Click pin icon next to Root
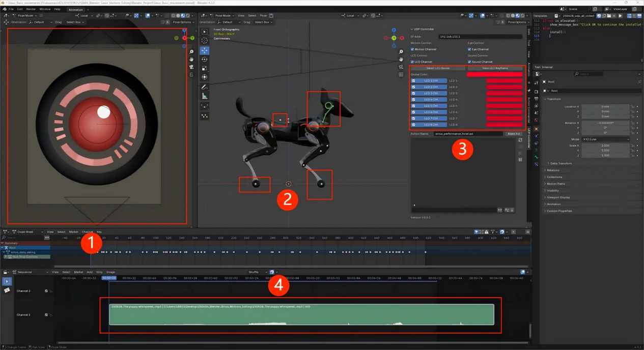This screenshot has width=644, height=350. pos(640,82)
